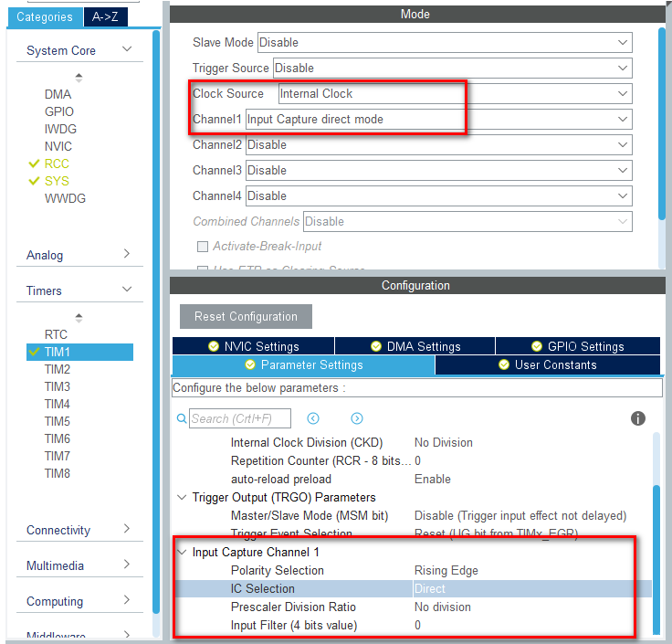Select TIM3 in Timers list

[58, 386]
